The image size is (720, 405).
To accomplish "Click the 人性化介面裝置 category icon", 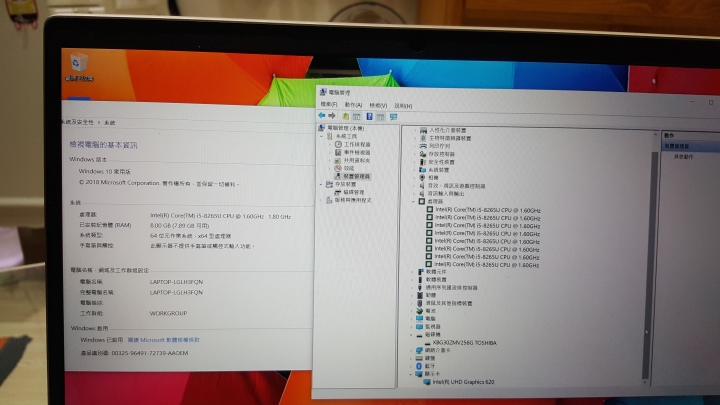I will [423, 130].
